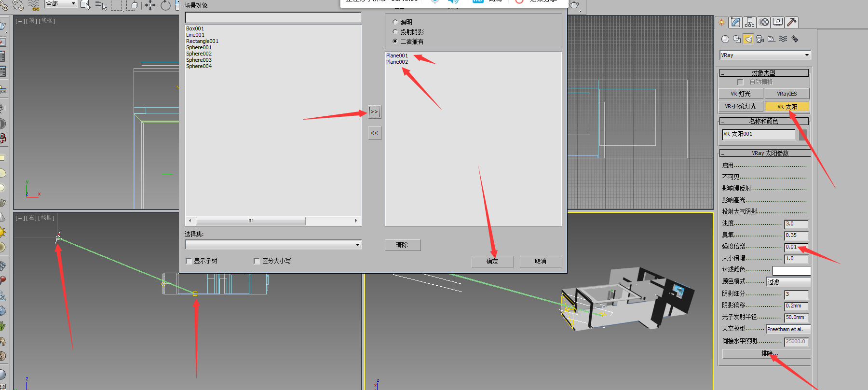Click the 强度倍增 value field
This screenshot has width=868, height=390.
coord(796,247)
